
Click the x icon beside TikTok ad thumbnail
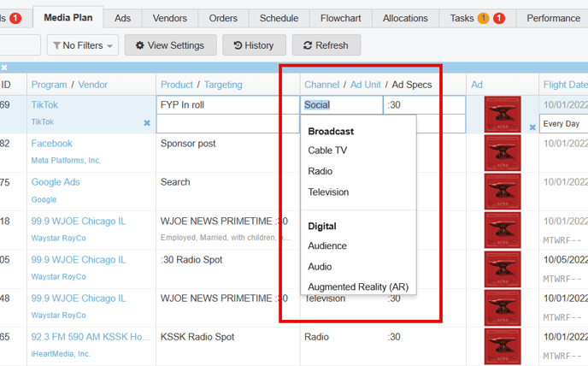(x=532, y=127)
